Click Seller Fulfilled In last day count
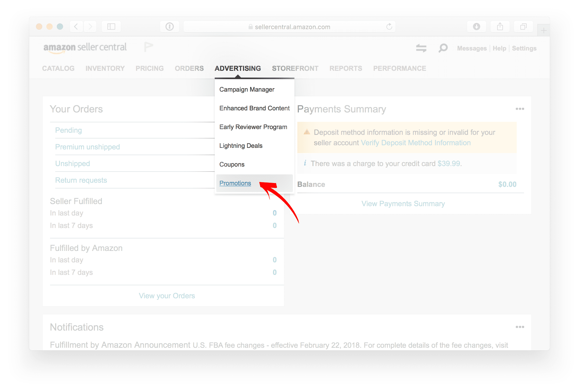The image size is (579, 392). point(275,213)
